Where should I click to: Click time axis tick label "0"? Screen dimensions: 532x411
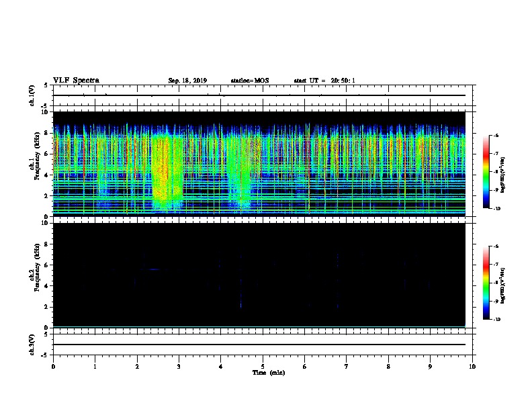tap(53, 367)
